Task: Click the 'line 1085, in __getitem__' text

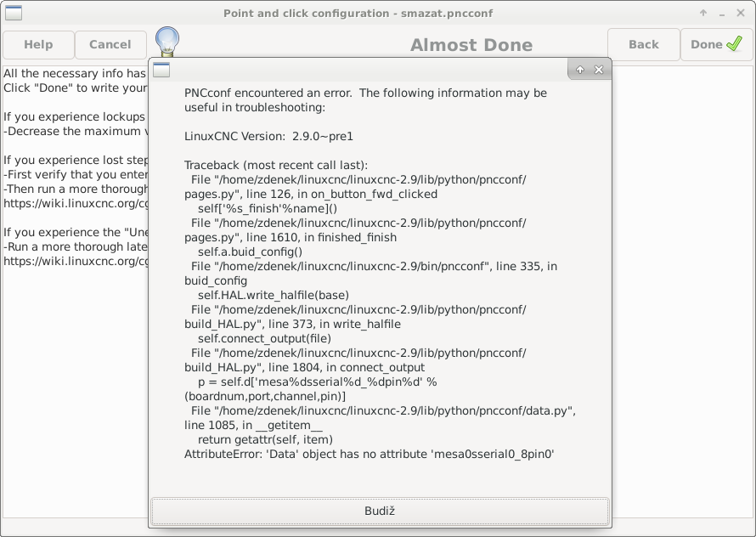Action: click(253, 426)
